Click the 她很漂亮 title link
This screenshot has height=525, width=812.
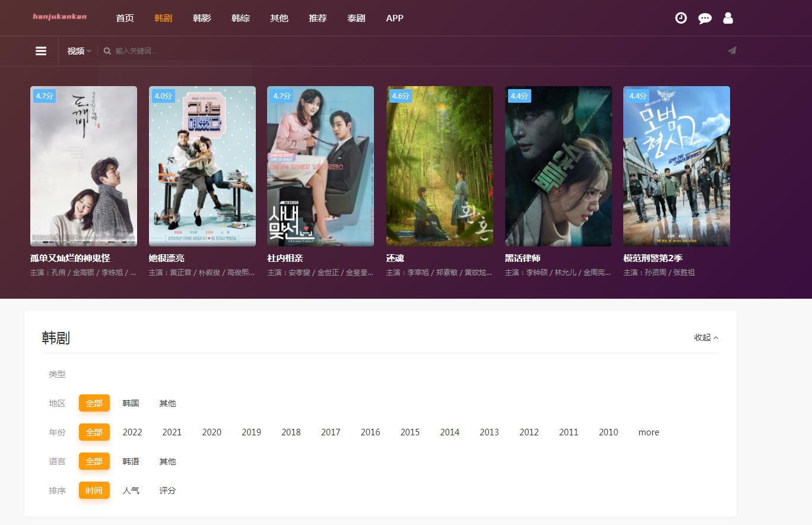coord(167,258)
